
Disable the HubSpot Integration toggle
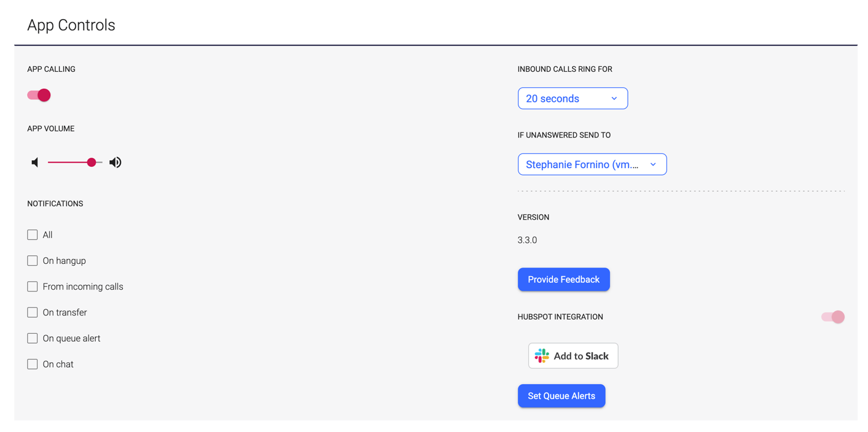tap(832, 317)
